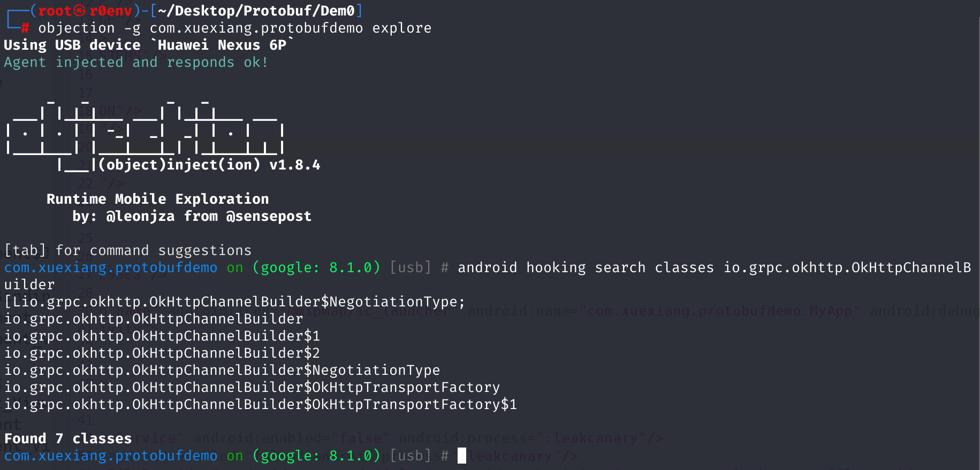Click the "Runtime Mobile Exploration" heading
The height and width of the screenshot is (470, 980).
(157, 199)
